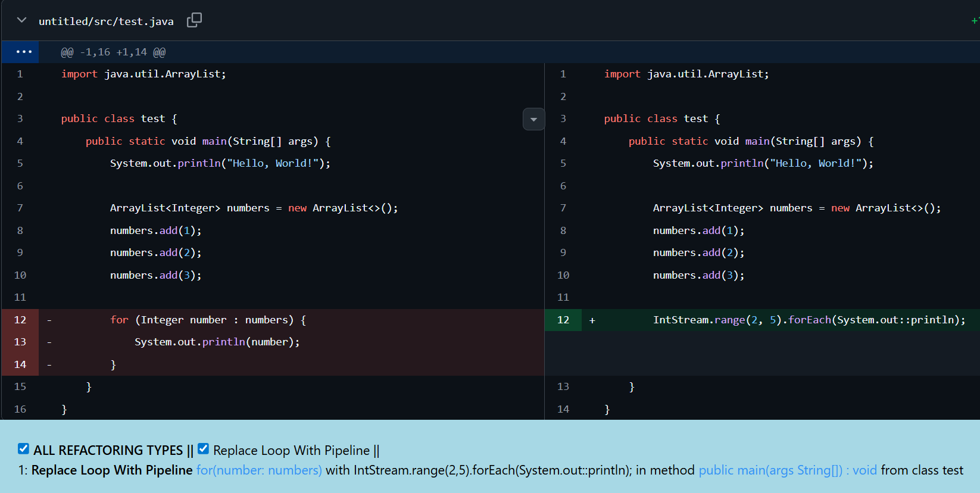Viewport: 980px width, 493px height.
Task: Click the import java.util.ArrayList line in right pane
Action: click(x=686, y=74)
